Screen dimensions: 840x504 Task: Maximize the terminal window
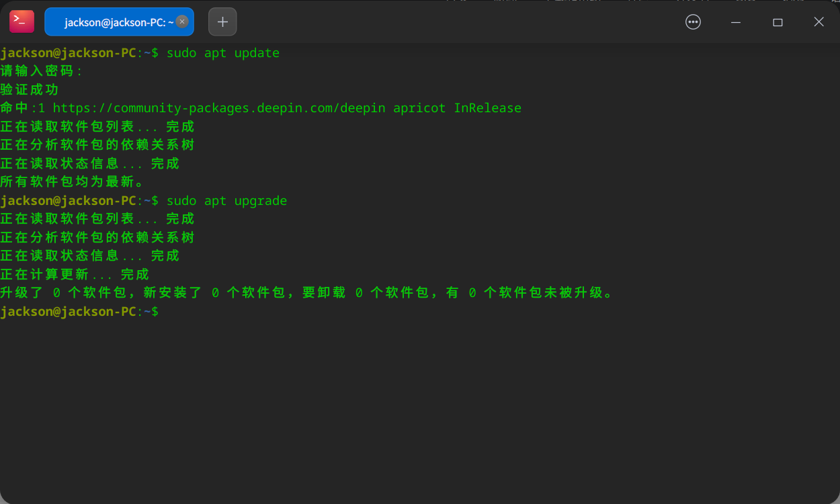778,22
